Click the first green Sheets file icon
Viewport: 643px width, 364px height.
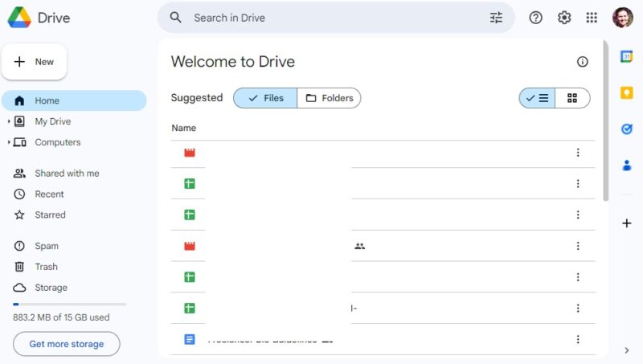[x=190, y=184]
